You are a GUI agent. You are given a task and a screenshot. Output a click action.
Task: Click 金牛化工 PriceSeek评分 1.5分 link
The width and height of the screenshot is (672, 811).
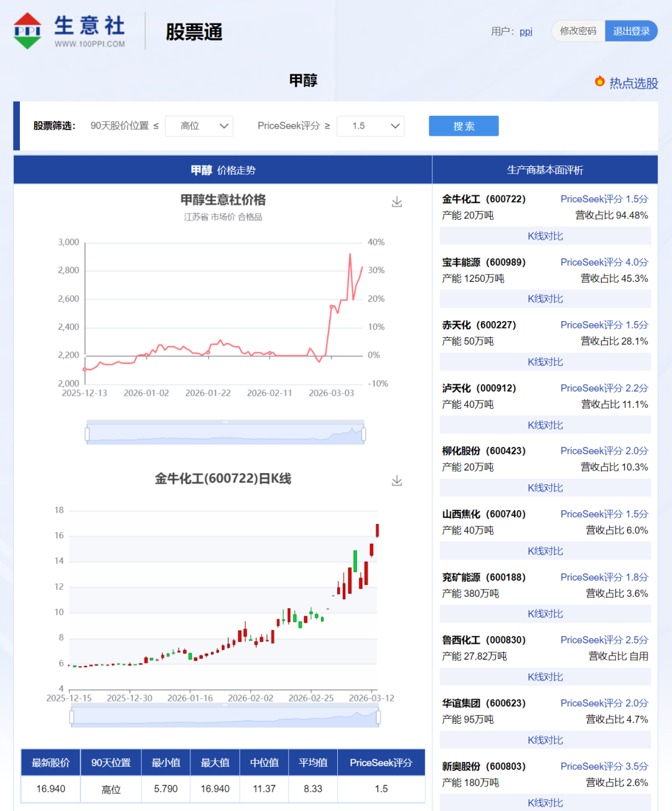click(604, 199)
